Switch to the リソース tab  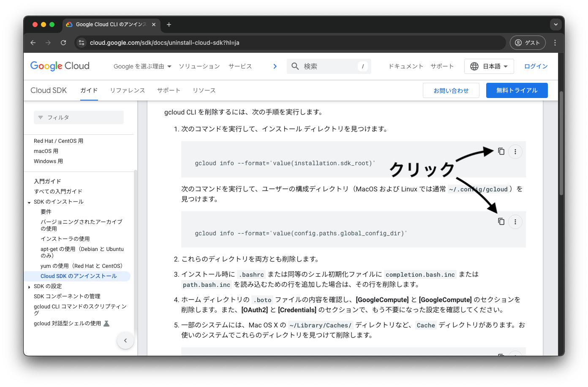coord(204,90)
